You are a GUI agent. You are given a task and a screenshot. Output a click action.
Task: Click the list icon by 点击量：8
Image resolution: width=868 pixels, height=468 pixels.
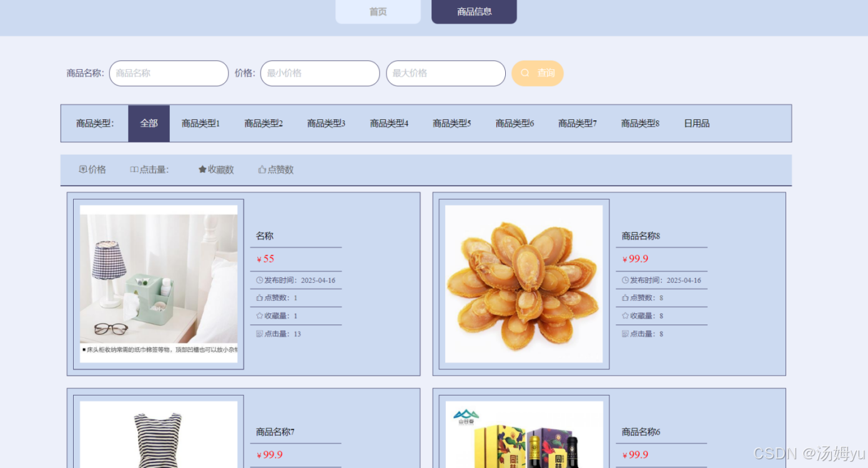(625, 334)
